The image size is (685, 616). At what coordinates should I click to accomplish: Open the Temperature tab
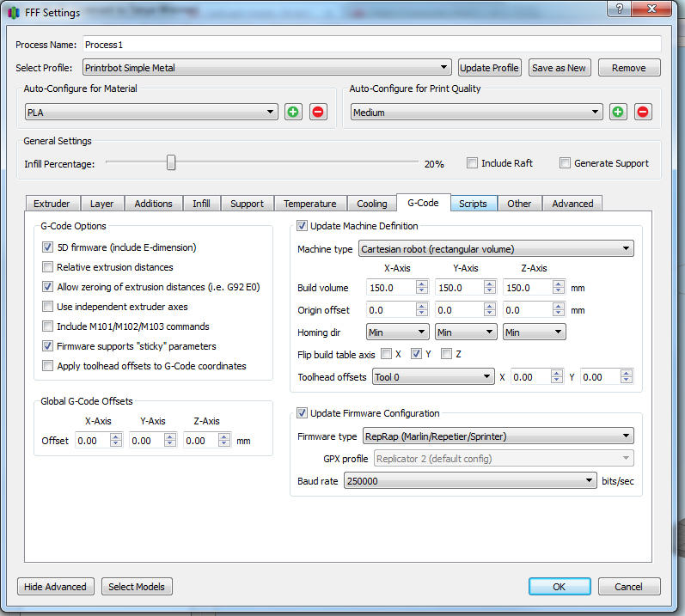tap(309, 204)
